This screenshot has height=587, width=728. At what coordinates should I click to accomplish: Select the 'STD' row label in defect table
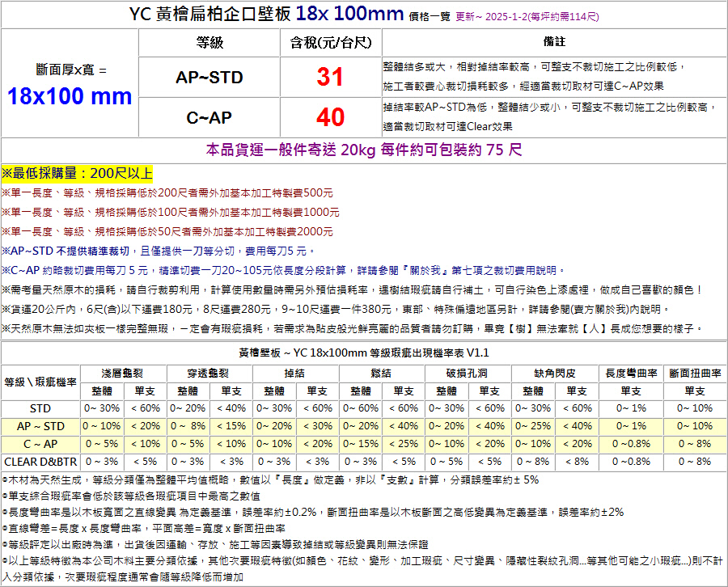[x=40, y=409]
